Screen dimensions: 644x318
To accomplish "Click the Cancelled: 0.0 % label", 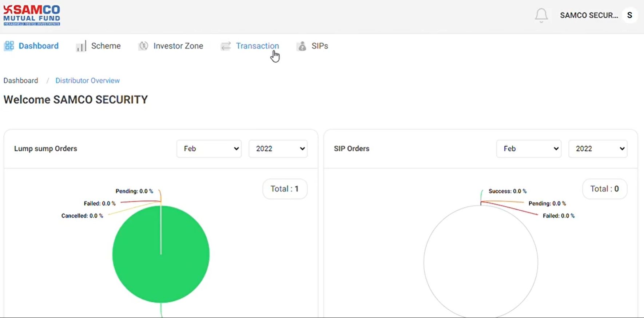I will [82, 216].
